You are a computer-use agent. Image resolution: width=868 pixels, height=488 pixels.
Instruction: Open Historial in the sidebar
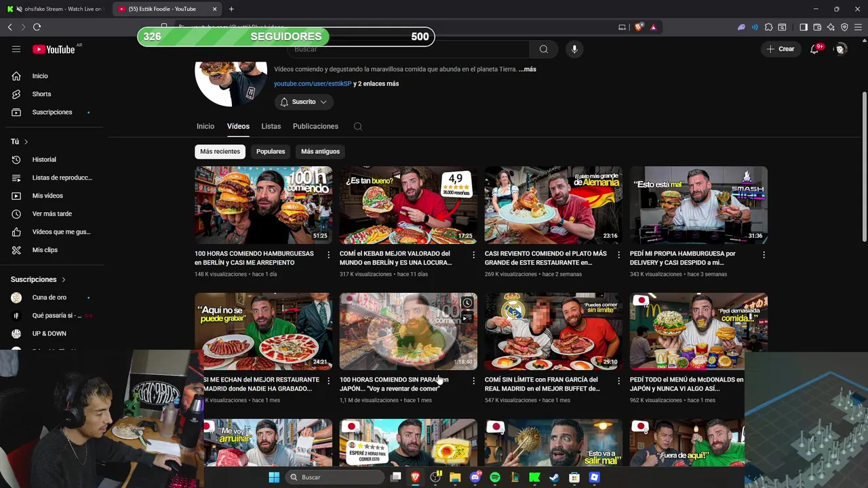(44, 159)
